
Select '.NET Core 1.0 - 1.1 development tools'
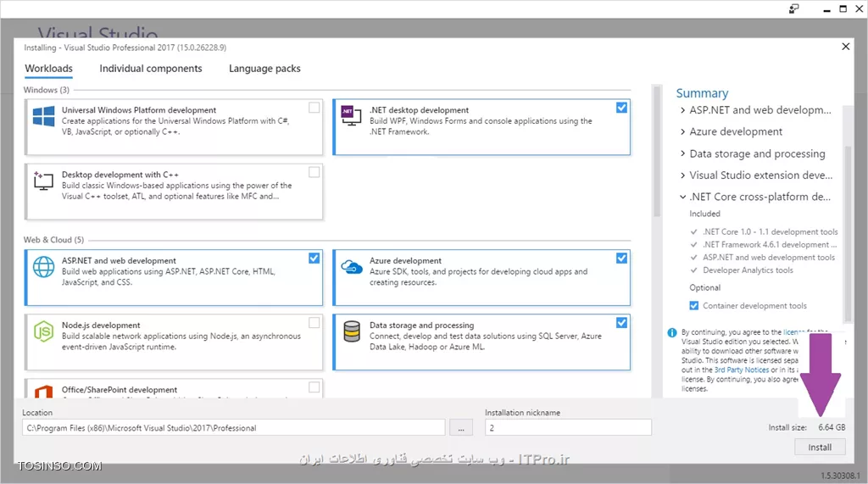770,232
